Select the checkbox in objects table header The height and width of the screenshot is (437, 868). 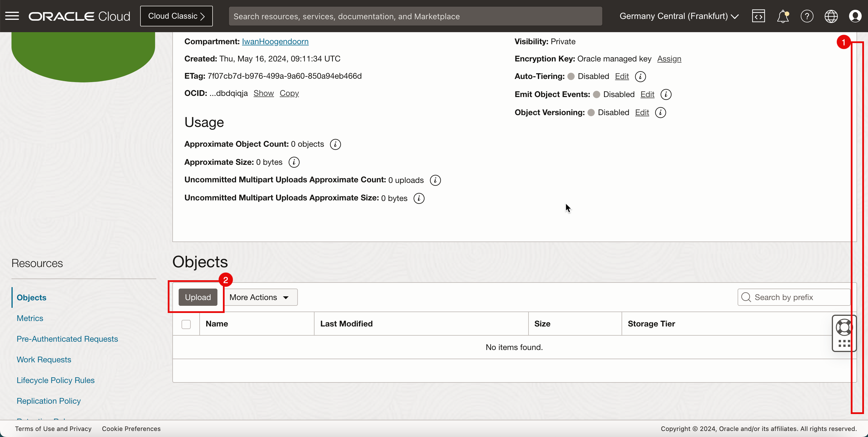[x=186, y=324]
